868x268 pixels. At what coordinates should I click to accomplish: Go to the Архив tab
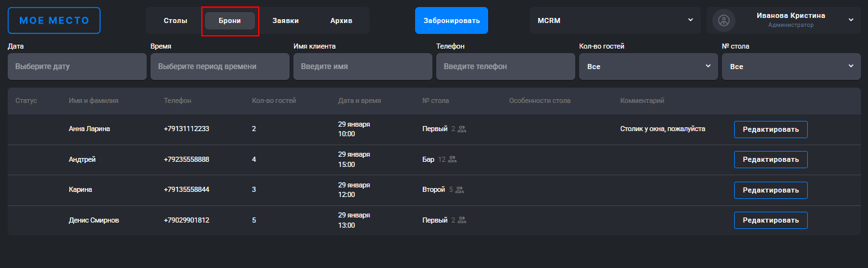(341, 20)
